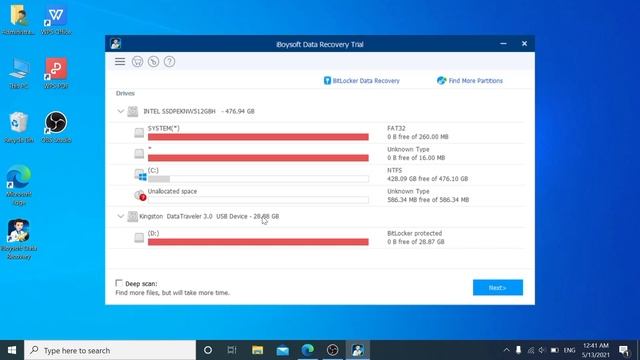Open the notification center icon

(x=624, y=350)
